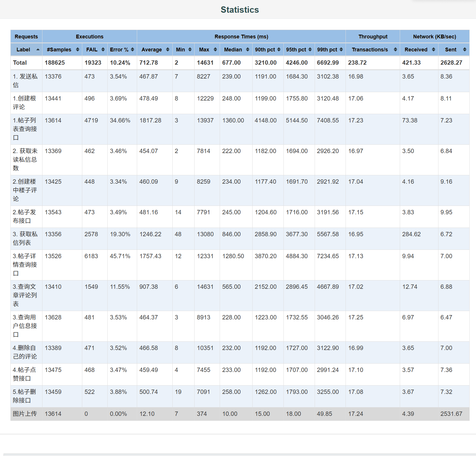Click the sort arrows beside 95th pct header
Image resolution: width=476 pixels, height=456 pixels.
(x=310, y=50)
